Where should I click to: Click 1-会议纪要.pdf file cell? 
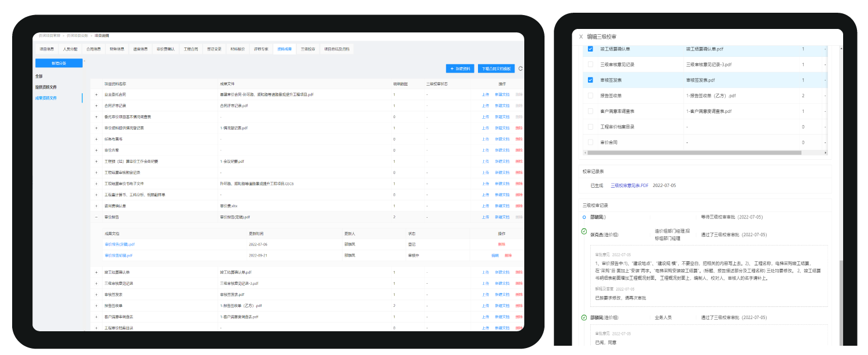tap(232, 161)
